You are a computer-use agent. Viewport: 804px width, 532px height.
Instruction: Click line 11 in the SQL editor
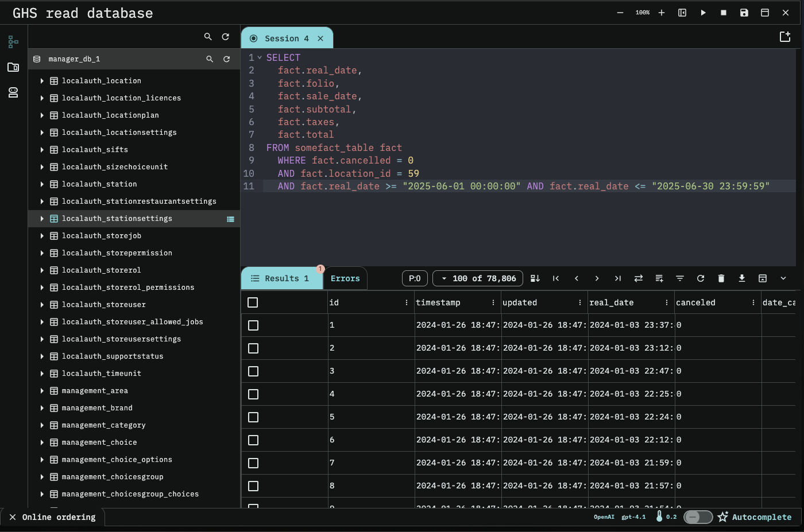pos(528,187)
